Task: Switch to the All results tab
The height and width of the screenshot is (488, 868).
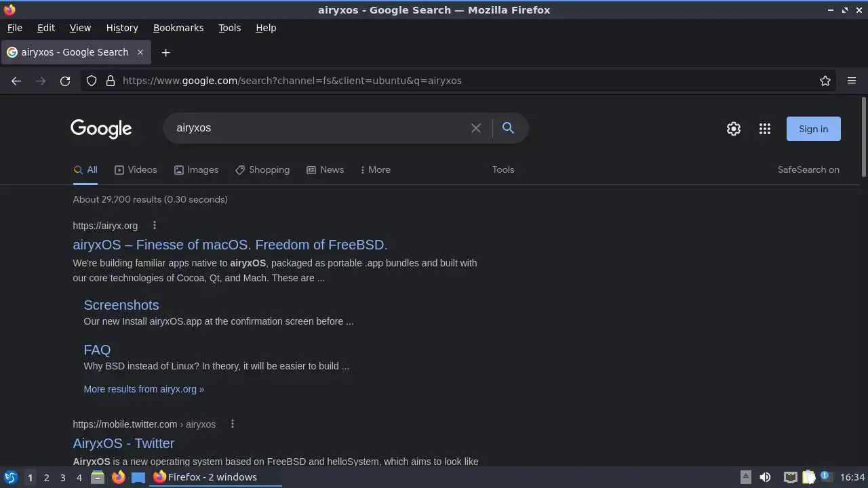Action: [x=85, y=170]
